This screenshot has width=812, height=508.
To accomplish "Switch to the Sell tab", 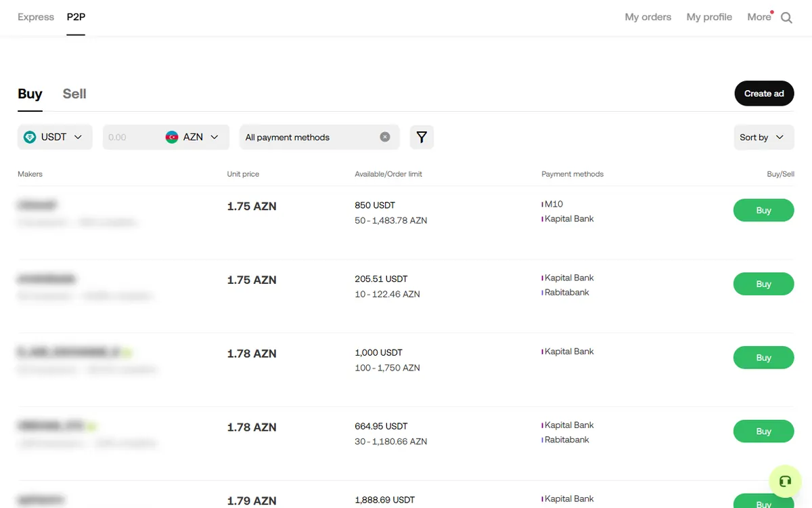I will pos(74,93).
